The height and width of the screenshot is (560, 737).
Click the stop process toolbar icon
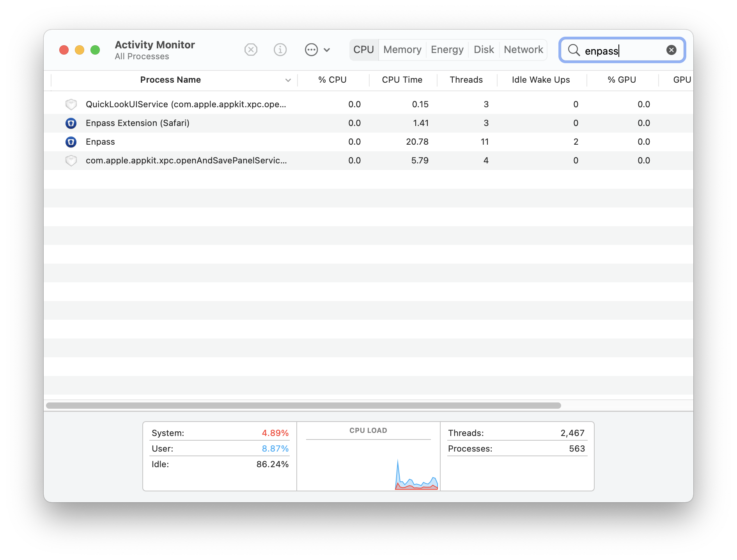[x=251, y=50]
